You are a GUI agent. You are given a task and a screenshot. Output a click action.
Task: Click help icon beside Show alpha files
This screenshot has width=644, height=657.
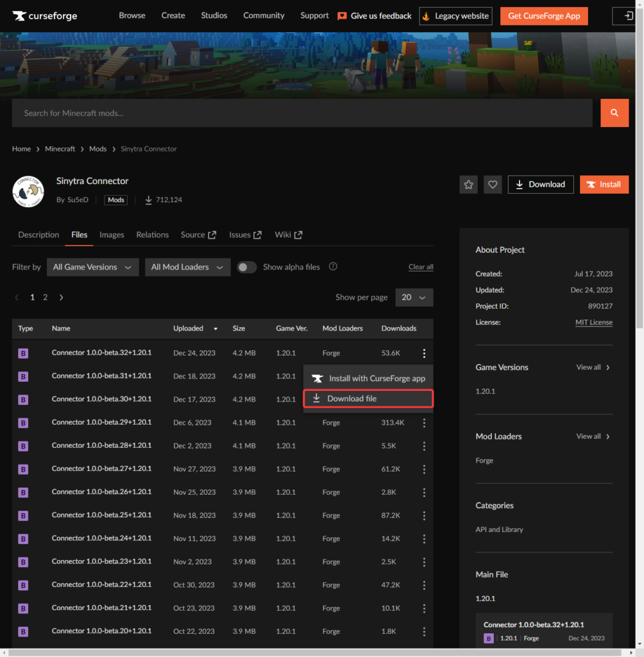[333, 267]
